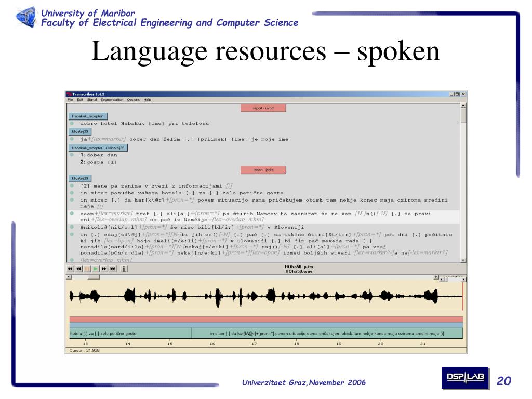Open the Help menu
Viewport: 532px width, 399px height.
coord(147,100)
